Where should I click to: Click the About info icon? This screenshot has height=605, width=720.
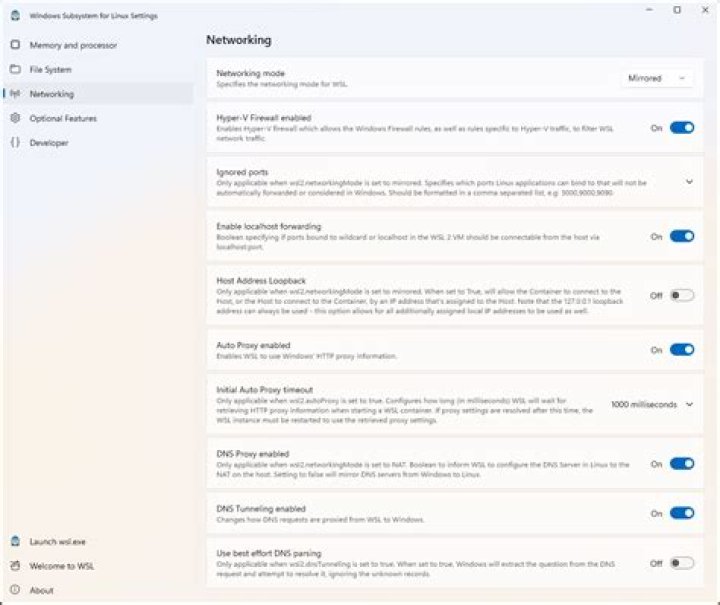coord(15,590)
